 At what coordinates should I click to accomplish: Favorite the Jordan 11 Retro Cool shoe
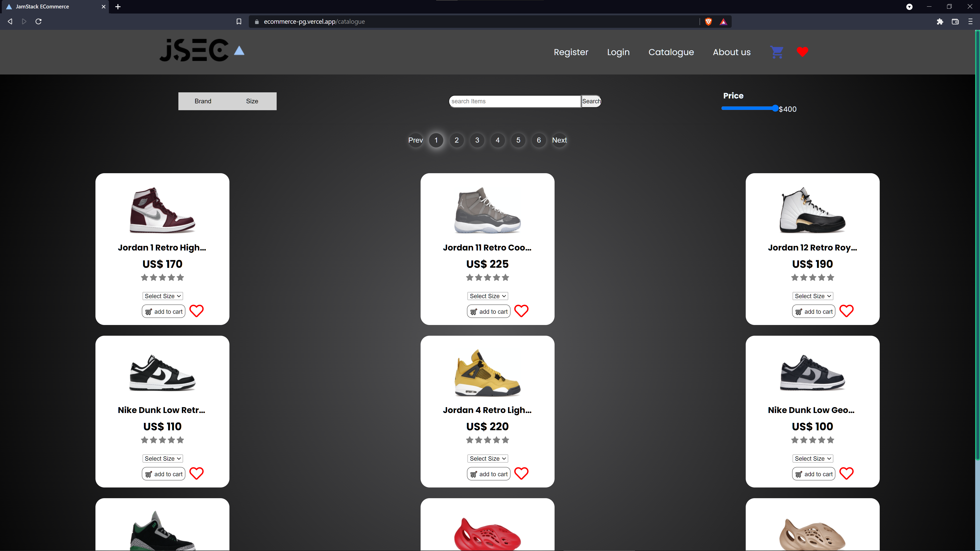(x=521, y=311)
